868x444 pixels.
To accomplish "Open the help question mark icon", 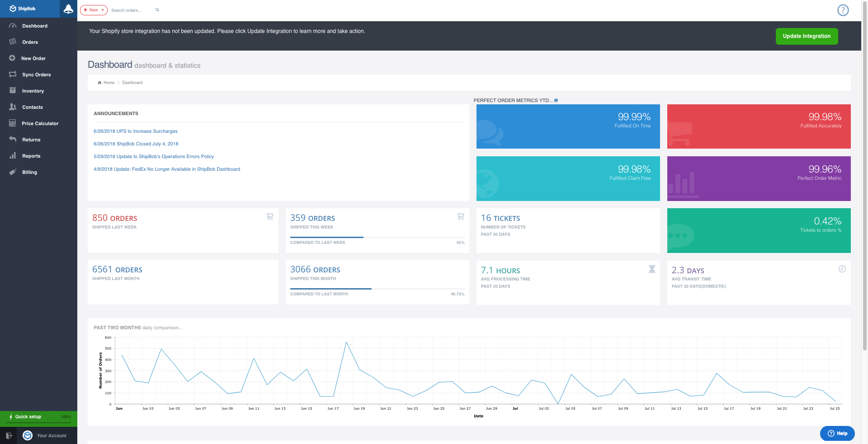I will [843, 10].
